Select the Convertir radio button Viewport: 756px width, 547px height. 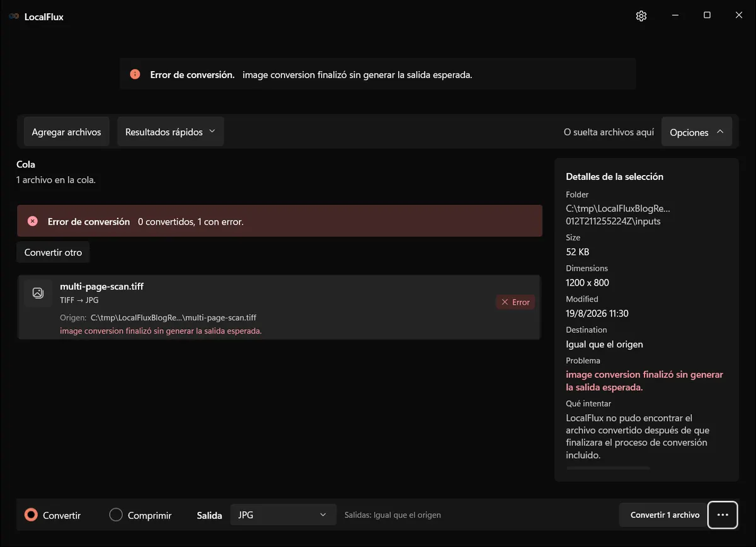coord(31,515)
